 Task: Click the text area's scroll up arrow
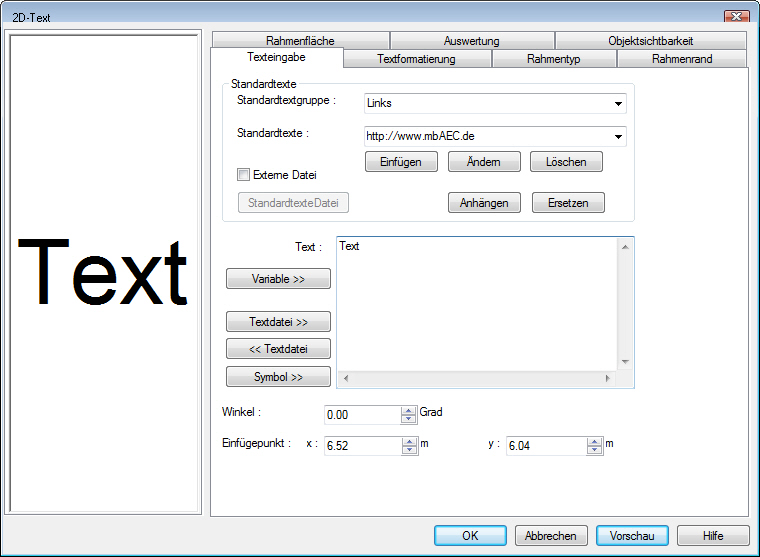click(625, 247)
